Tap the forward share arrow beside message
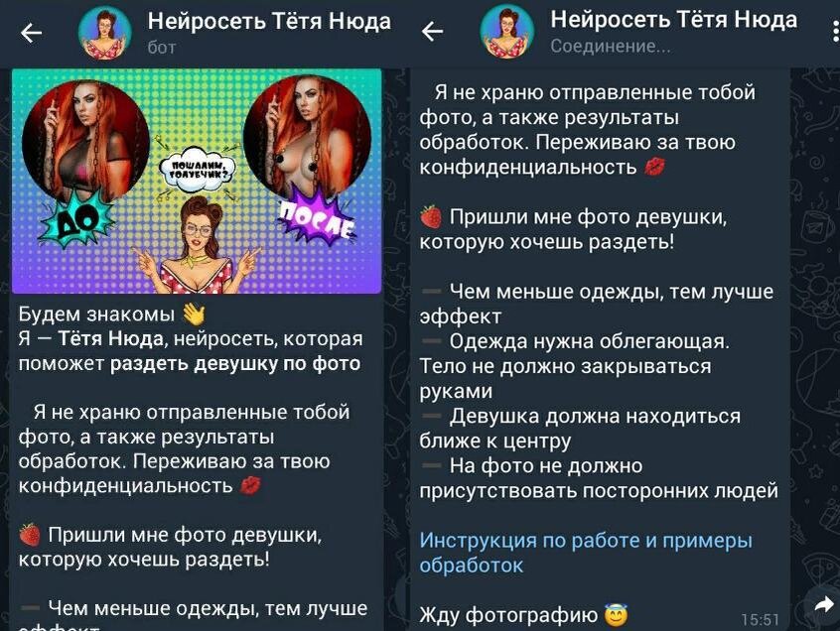The height and width of the screenshot is (631, 840). (824, 605)
